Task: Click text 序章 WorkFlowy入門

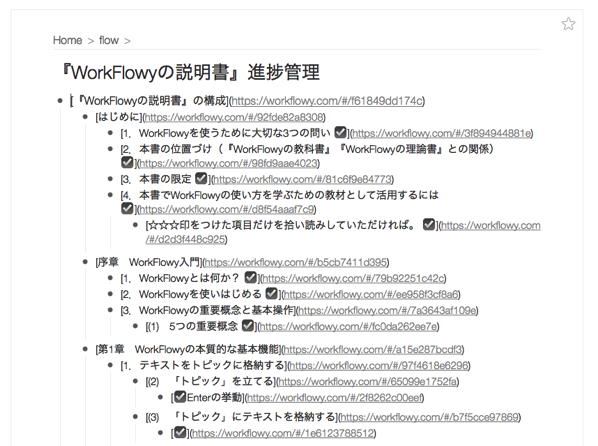Action: [x=150, y=262]
